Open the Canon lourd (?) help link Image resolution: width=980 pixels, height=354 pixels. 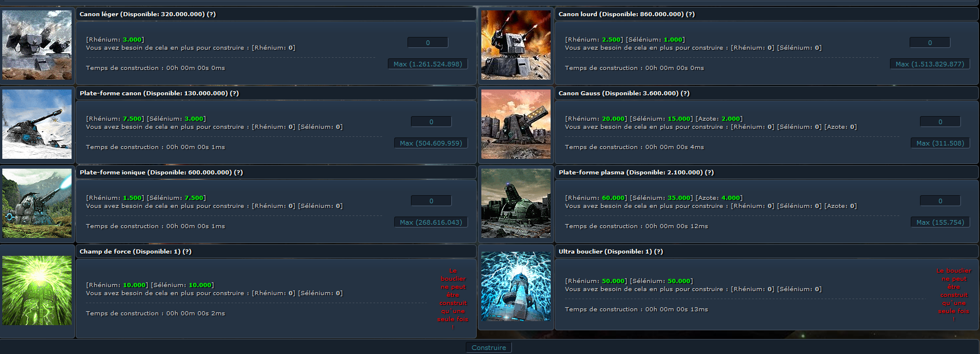click(x=690, y=14)
